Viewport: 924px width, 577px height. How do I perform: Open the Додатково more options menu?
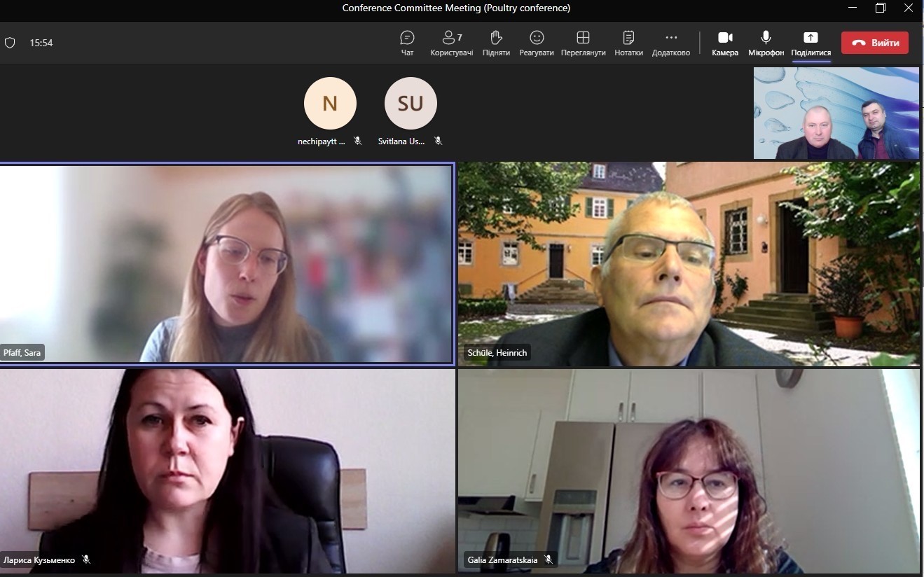coord(671,43)
